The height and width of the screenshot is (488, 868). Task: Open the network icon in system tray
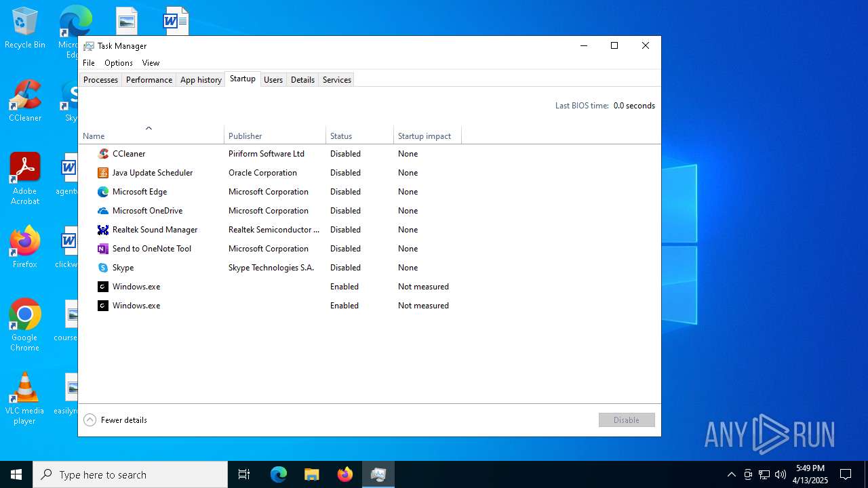[x=764, y=474]
